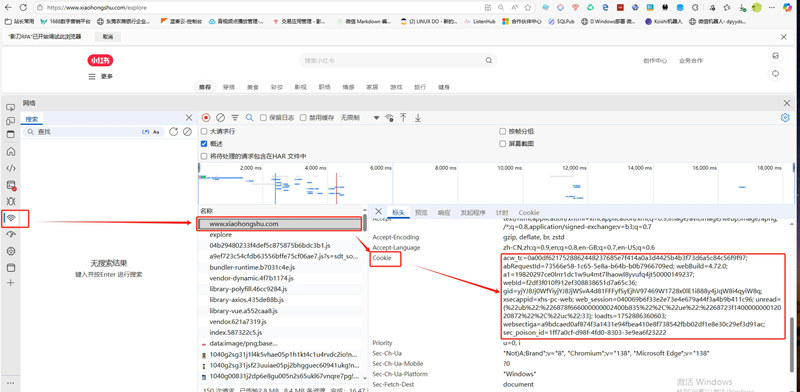800x392 pixels.
Task: Click the browser back arrow
Action: (x=8, y=8)
